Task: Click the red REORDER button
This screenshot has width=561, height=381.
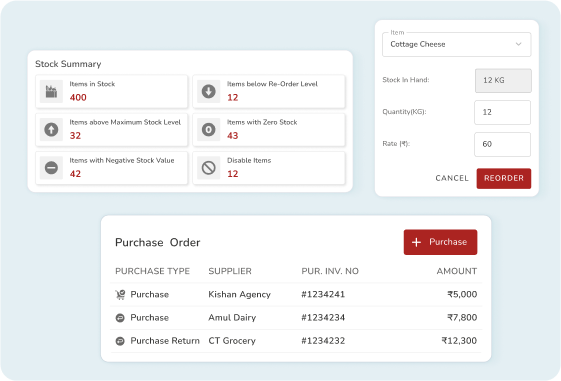Action: pyautogui.click(x=504, y=178)
